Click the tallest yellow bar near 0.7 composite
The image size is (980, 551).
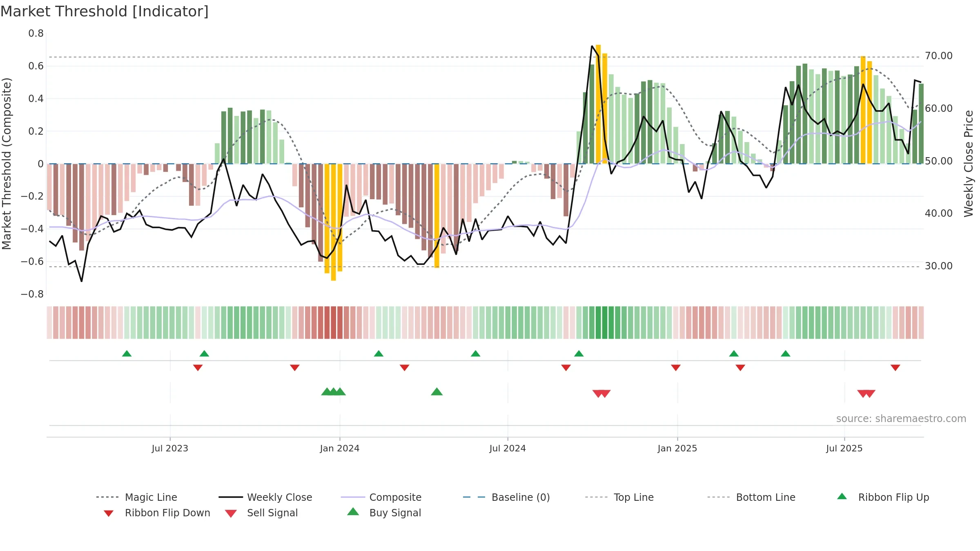(598, 104)
